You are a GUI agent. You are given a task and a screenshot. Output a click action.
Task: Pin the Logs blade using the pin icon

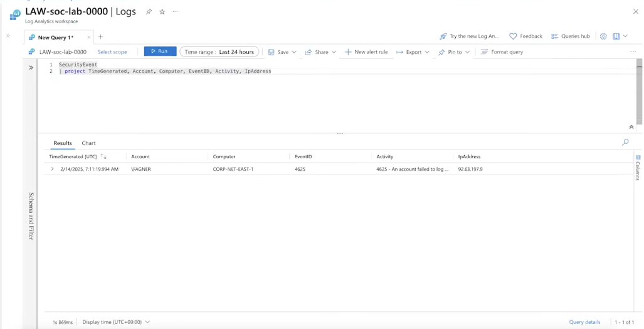(149, 12)
